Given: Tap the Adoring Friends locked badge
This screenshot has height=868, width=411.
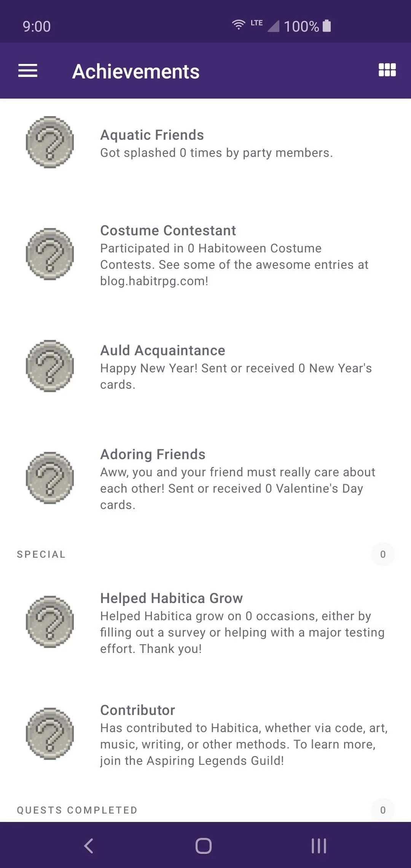Looking at the screenshot, I should (x=50, y=478).
